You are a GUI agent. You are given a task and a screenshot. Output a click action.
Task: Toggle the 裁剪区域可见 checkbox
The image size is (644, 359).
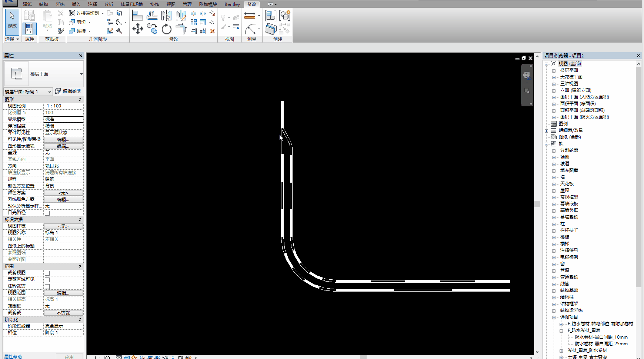(x=47, y=280)
